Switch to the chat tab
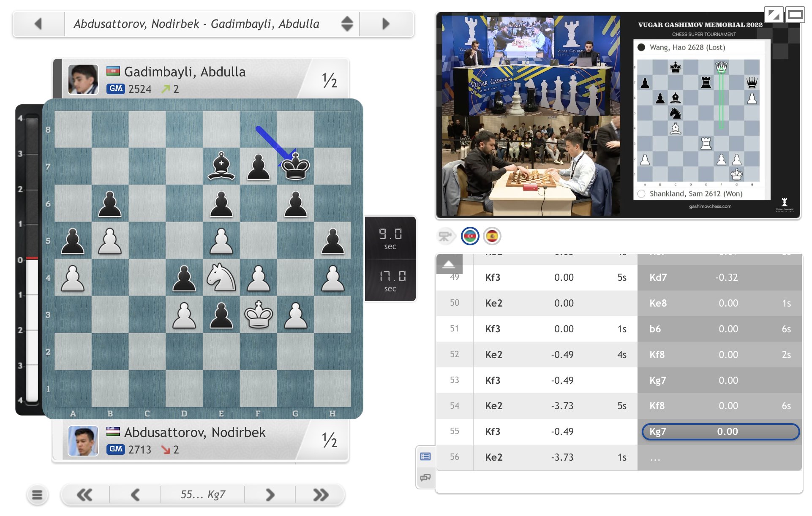Viewport: 812px width, 516px height. point(425,478)
